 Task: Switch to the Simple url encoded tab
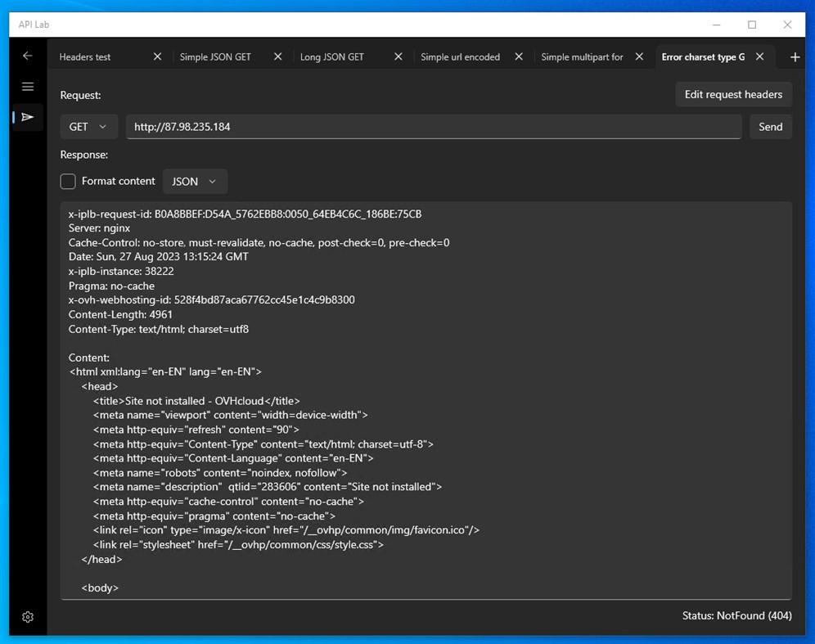point(460,56)
